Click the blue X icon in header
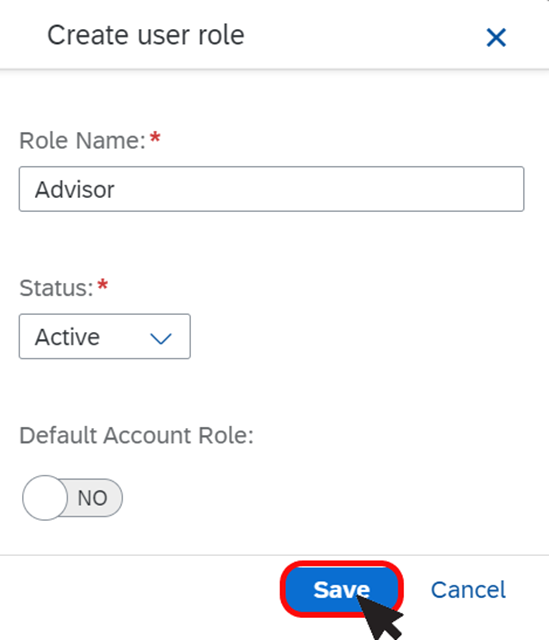The width and height of the screenshot is (549, 640). [x=496, y=38]
